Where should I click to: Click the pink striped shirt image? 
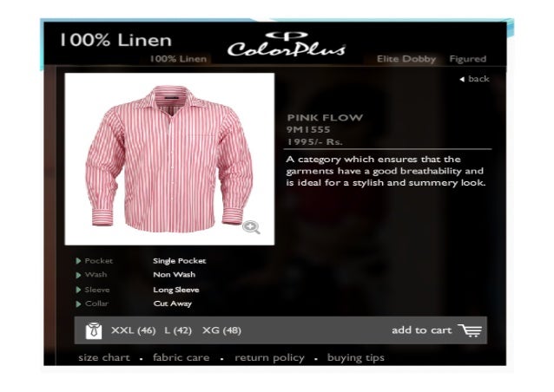point(169,159)
